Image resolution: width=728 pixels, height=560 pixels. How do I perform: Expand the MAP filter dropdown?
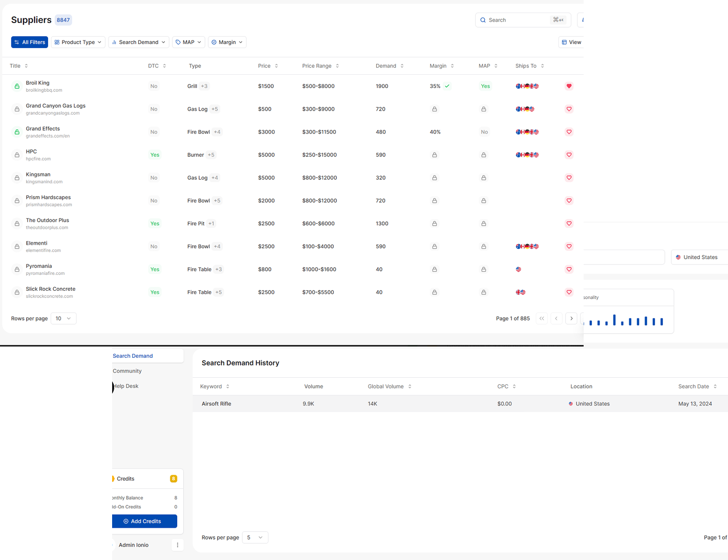pyautogui.click(x=188, y=42)
